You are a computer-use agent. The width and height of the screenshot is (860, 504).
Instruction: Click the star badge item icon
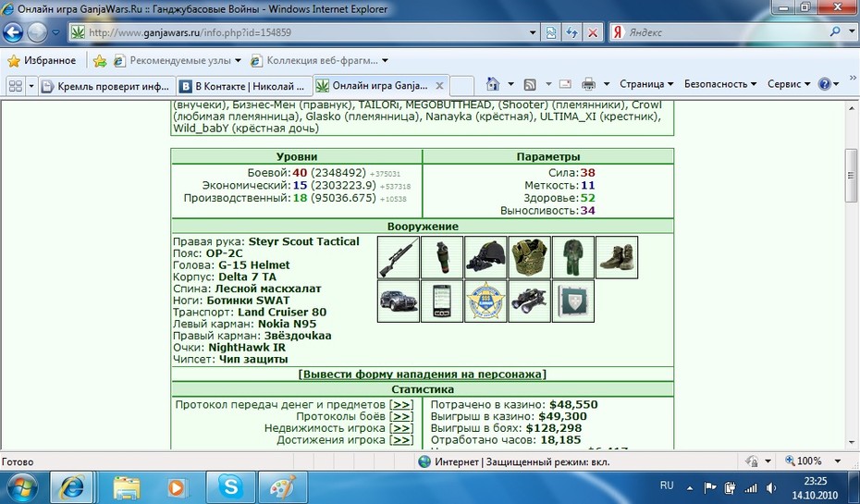pyautogui.click(x=485, y=301)
